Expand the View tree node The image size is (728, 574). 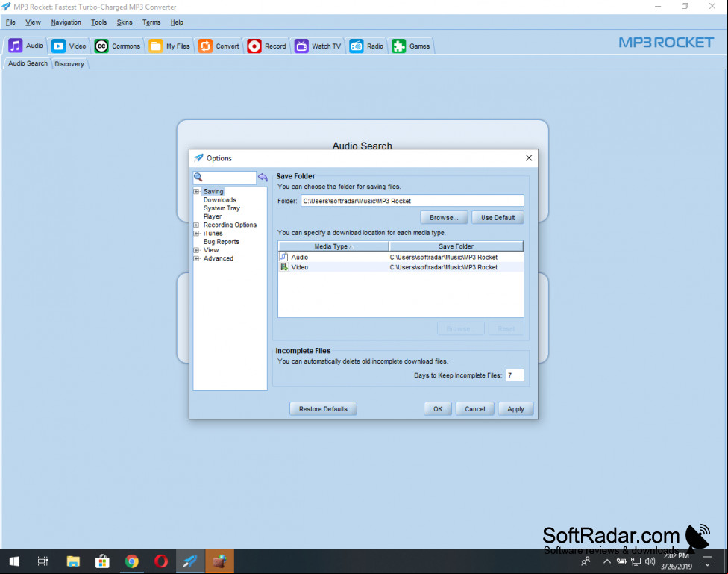click(x=196, y=250)
